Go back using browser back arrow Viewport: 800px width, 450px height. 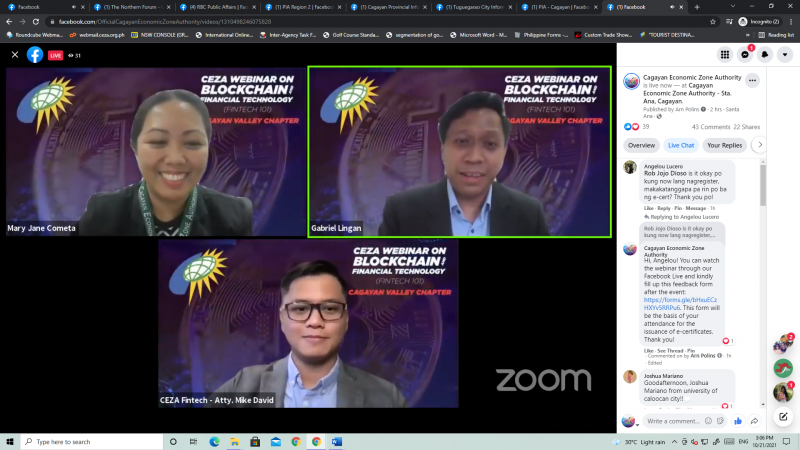(x=9, y=21)
